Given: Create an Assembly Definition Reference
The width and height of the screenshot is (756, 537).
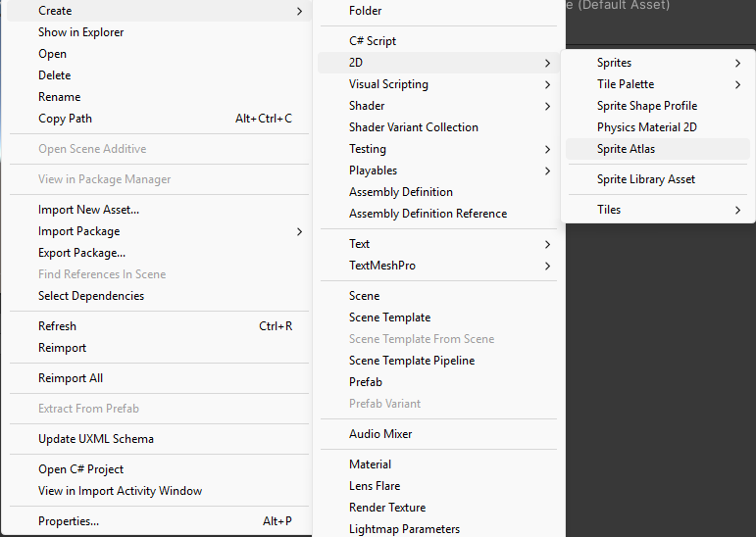Looking at the screenshot, I should (438, 214).
